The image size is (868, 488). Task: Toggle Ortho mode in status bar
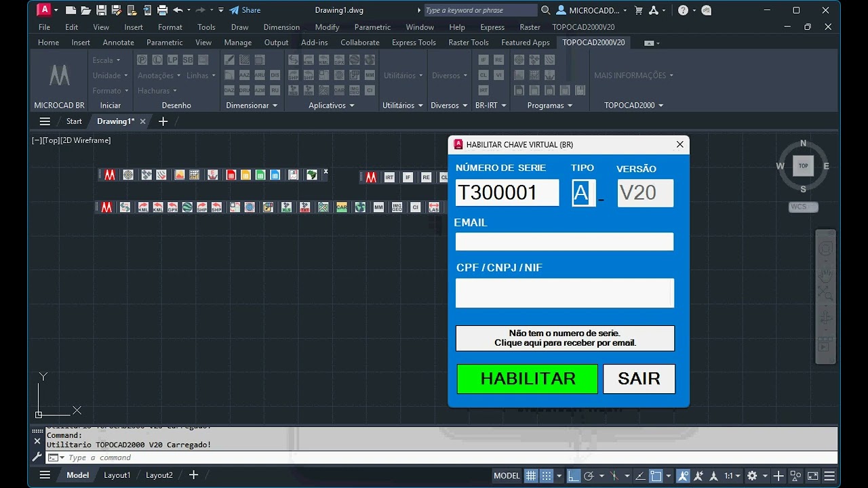574,476
